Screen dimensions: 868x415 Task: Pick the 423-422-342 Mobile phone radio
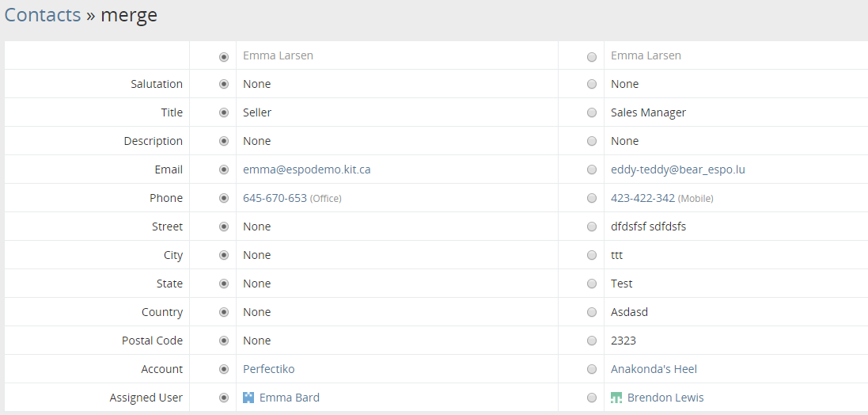tap(592, 198)
